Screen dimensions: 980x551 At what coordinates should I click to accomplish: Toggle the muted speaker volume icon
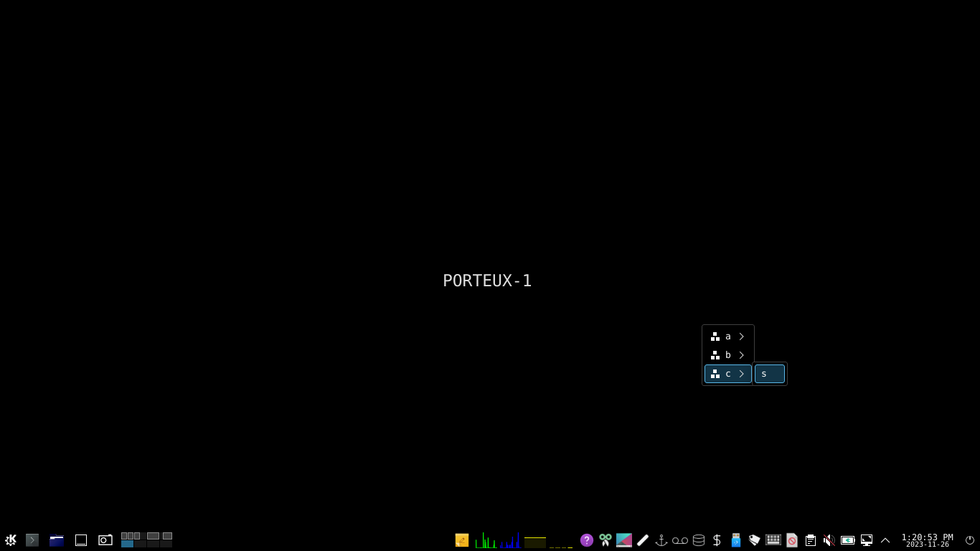click(x=829, y=540)
